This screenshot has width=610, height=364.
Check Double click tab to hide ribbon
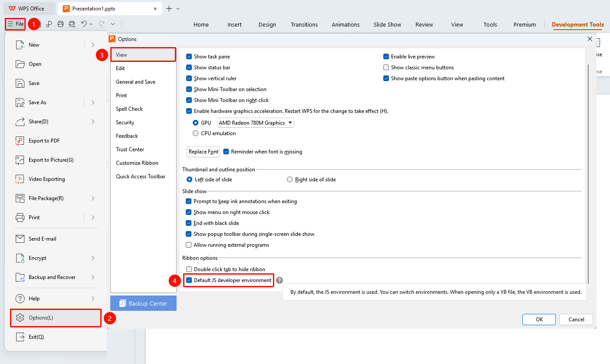[189, 269]
